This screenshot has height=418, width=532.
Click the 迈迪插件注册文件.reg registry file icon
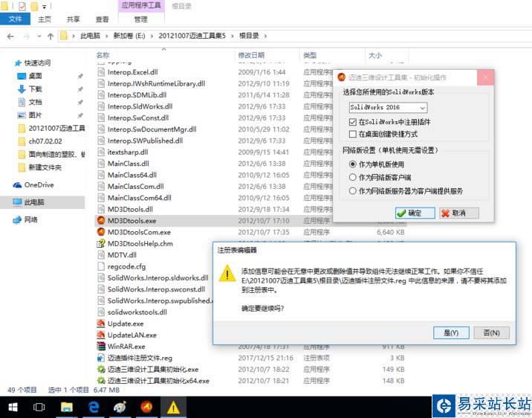coord(101,358)
